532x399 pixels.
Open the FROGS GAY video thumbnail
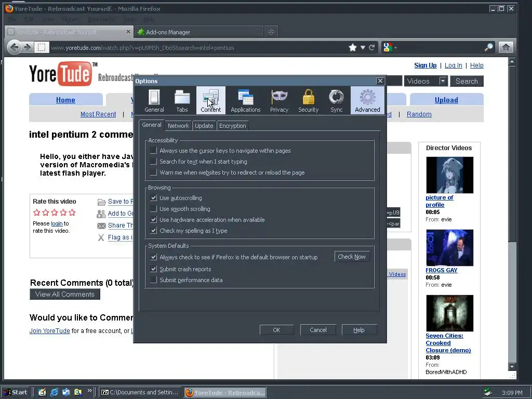(449, 248)
